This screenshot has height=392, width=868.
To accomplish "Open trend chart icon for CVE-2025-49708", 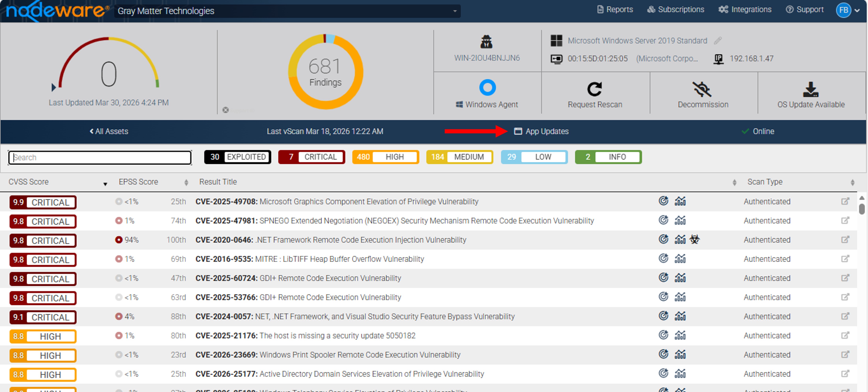I will 680,201.
